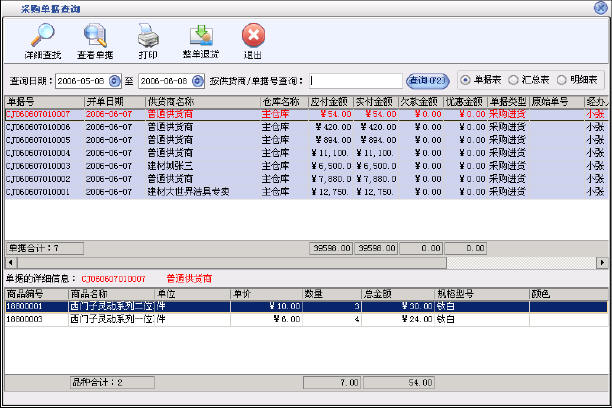
Task: Click the 查询 search button
Action: click(427, 80)
